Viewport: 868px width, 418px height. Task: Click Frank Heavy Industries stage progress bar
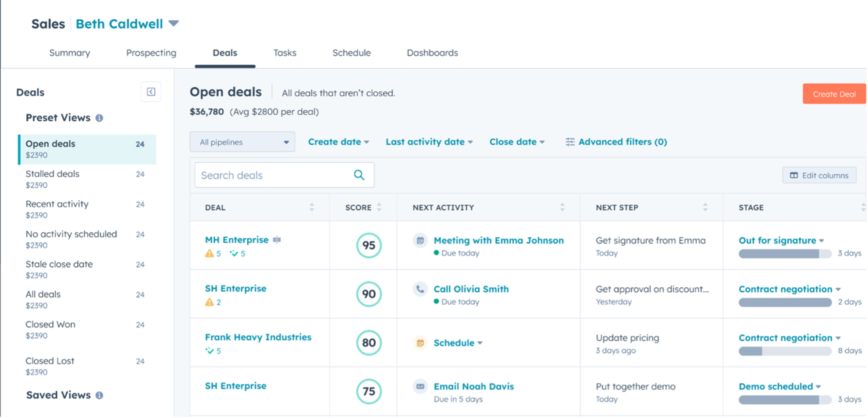pyautogui.click(x=785, y=351)
